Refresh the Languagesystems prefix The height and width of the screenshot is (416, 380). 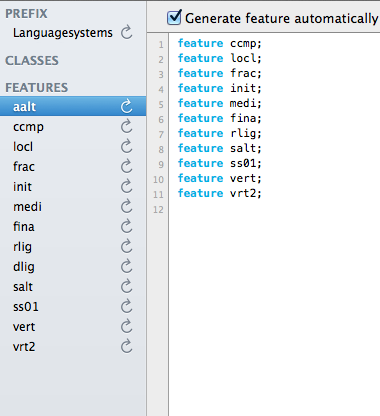pos(127,32)
